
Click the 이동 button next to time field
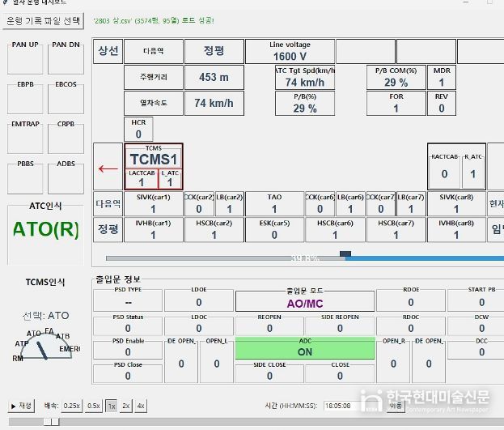point(396,406)
